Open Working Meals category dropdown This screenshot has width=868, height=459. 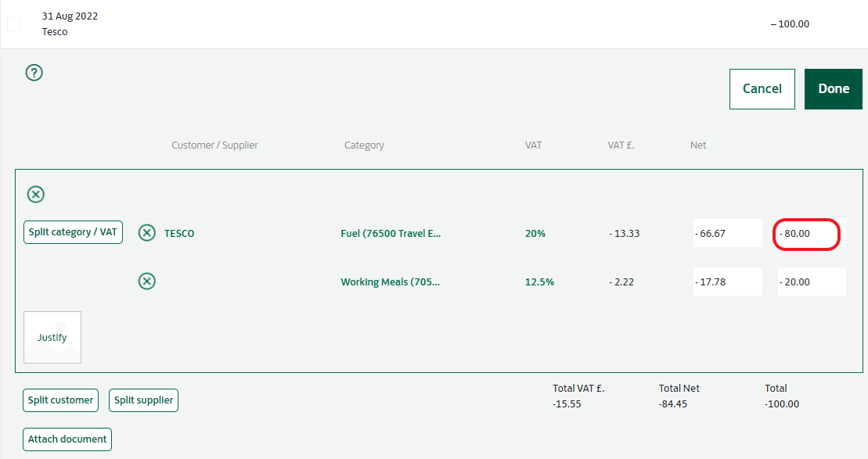pos(390,281)
